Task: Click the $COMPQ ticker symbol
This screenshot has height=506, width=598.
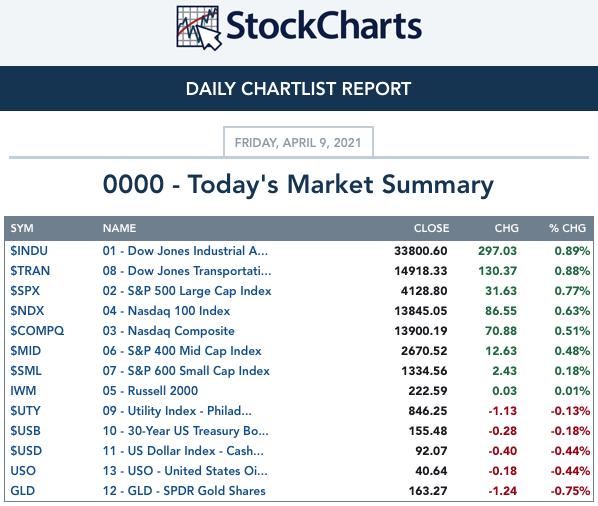Action: [x=37, y=331]
